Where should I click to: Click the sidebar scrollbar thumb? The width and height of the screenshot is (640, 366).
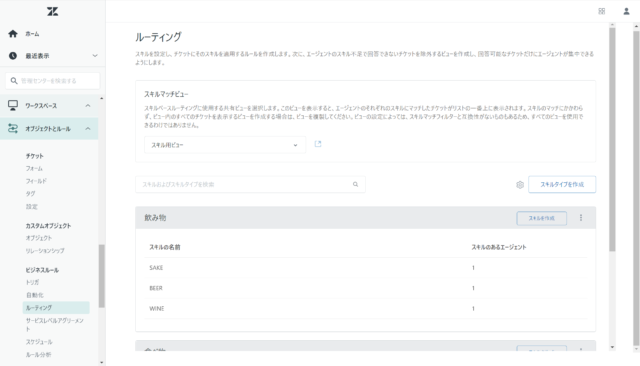pyautogui.click(x=102, y=276)
